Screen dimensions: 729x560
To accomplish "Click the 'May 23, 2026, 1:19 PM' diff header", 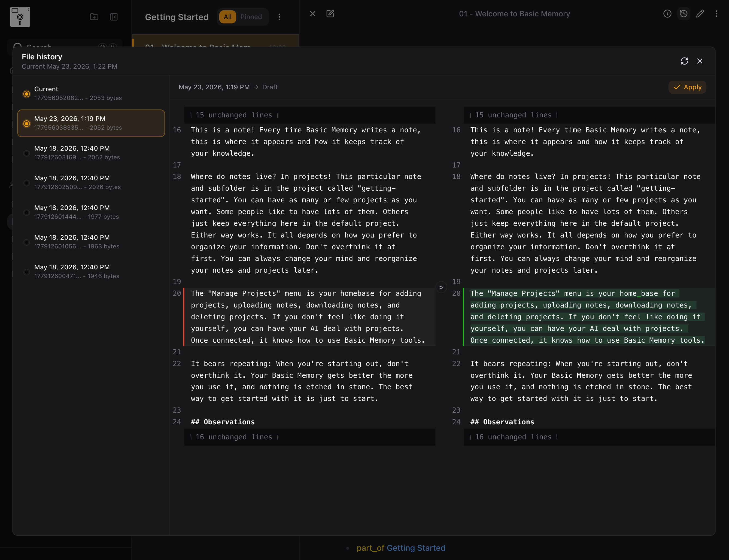I will pos(214,87).
